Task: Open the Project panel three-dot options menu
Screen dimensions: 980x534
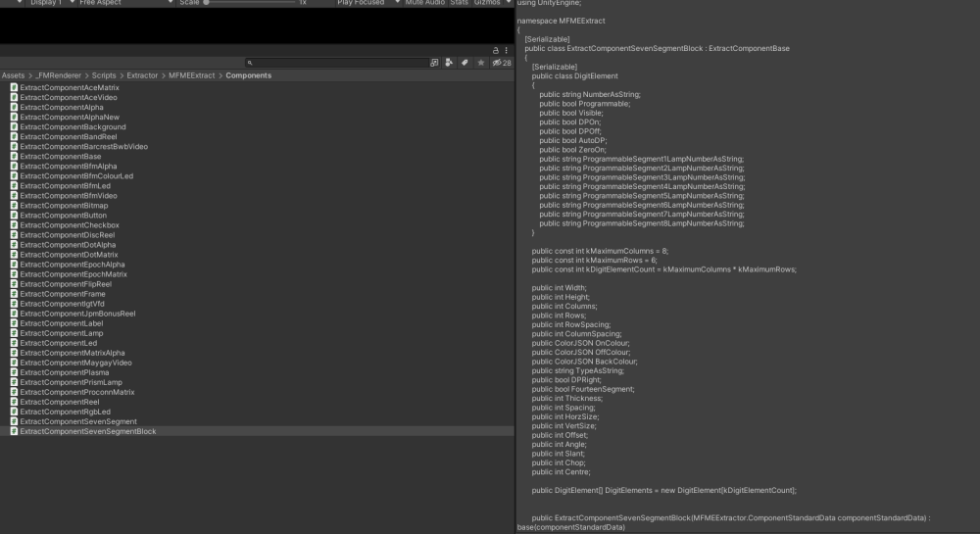Action: [x=507, y=51]
